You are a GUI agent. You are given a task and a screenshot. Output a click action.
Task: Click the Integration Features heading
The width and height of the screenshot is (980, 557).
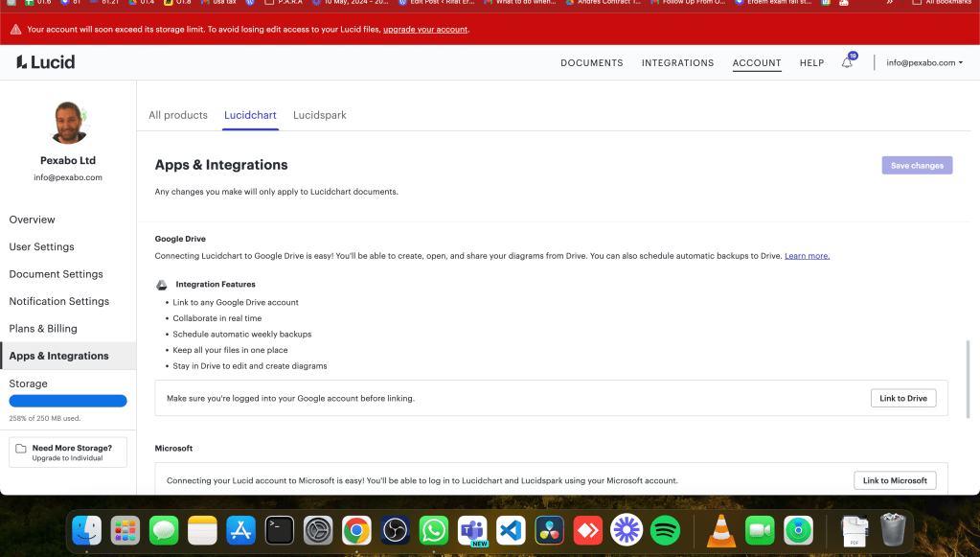click(216, 285)
